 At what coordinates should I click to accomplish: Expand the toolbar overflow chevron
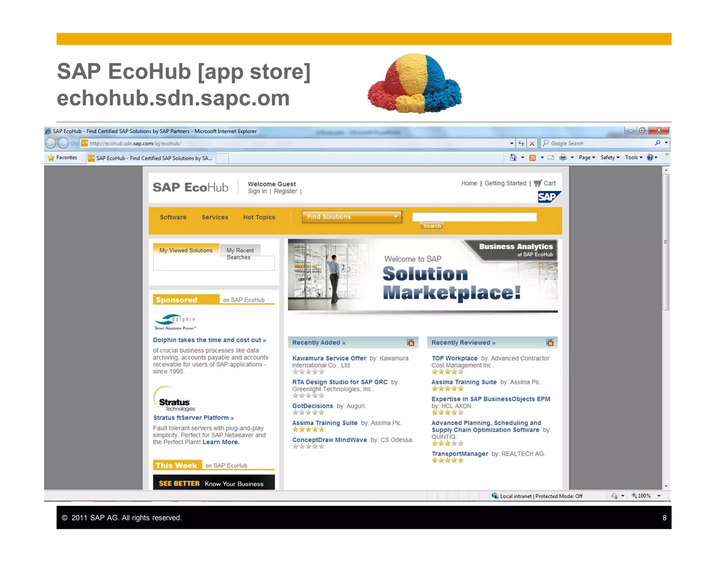point(667,154)
